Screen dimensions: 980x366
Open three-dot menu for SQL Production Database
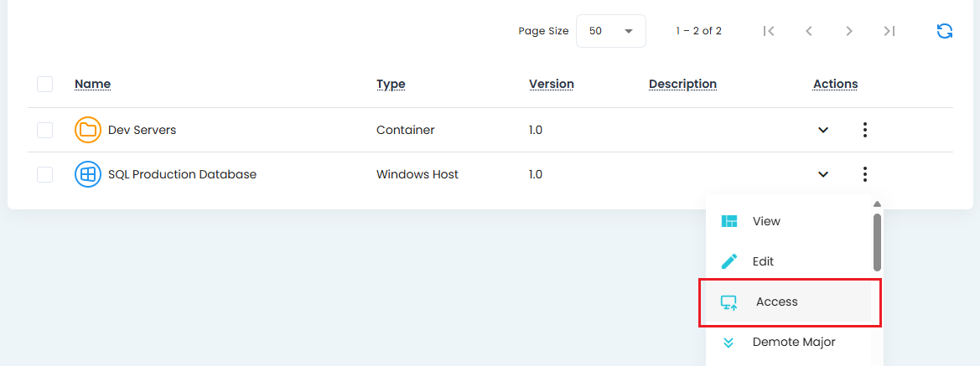864,174
